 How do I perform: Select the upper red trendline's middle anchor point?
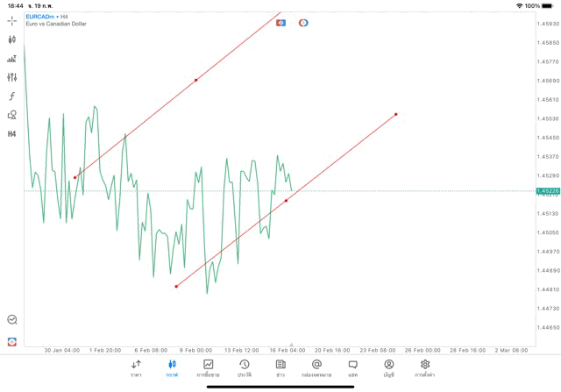pyautogui.click(x=195, y=80)
